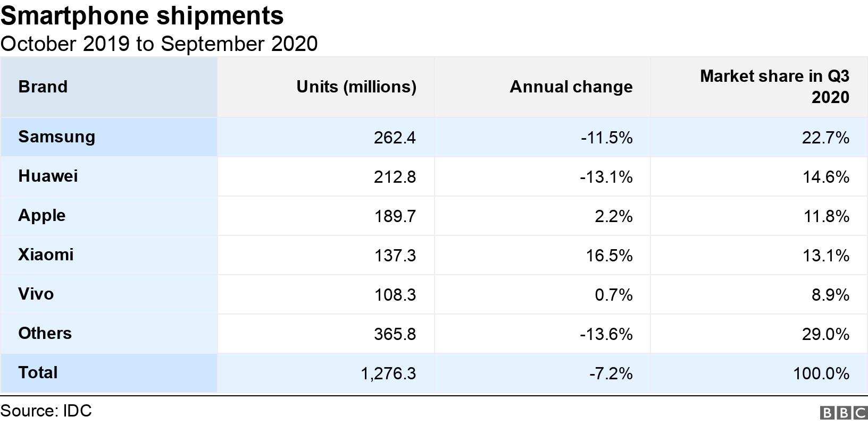The image size is (868, 425).
Task: Click the Total row label
Action: click(x=109, y=373)
